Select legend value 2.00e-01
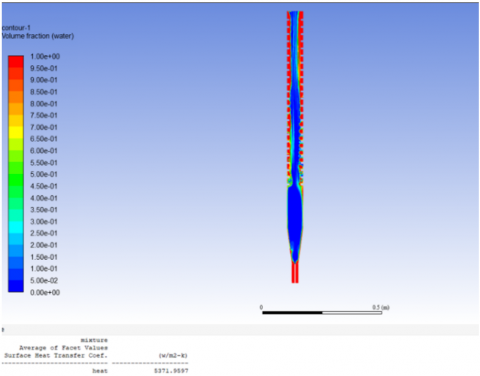 (44, 245)
